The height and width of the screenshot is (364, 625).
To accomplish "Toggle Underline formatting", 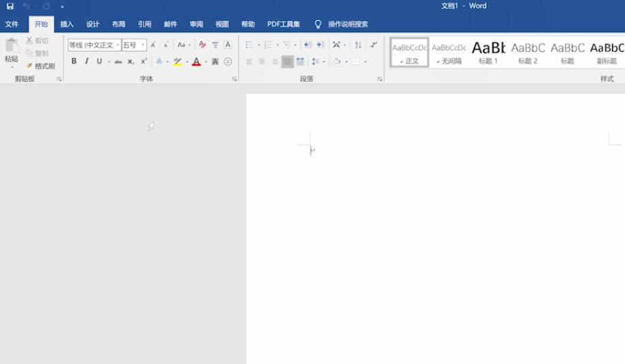I will (100, 61).
